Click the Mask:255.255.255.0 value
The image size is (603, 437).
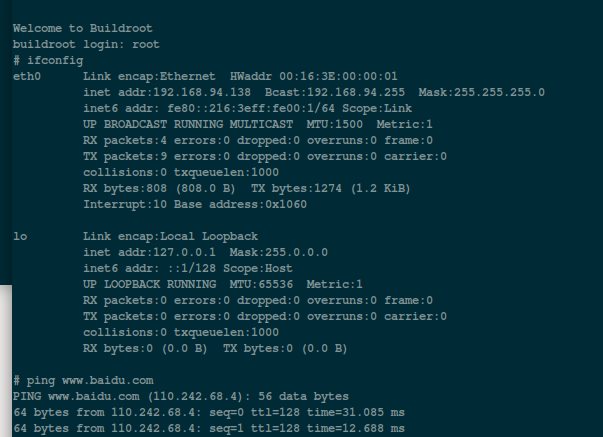(x=481, y=93)
